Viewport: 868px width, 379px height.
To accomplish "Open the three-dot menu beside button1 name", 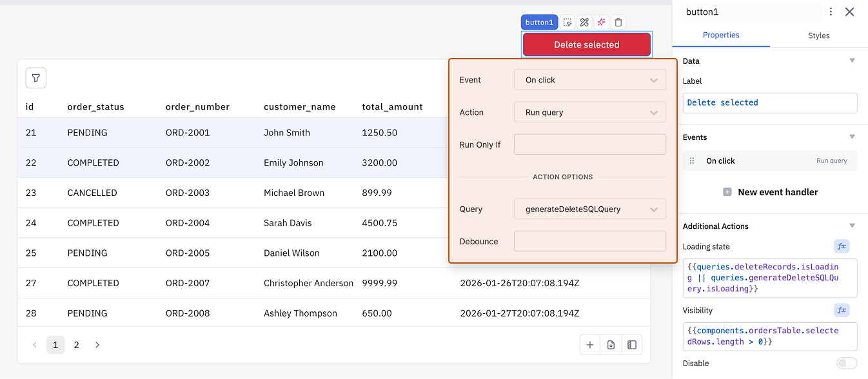I will coord(831,12).
